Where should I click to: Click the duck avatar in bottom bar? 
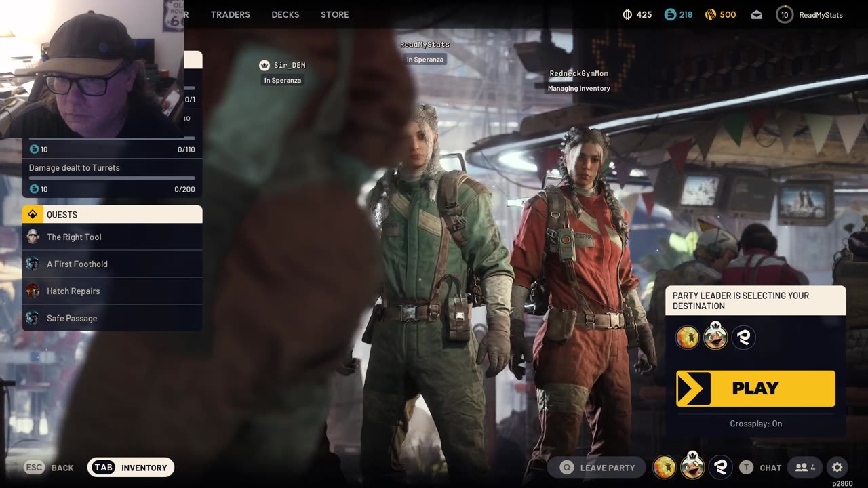tap(692, 466)
